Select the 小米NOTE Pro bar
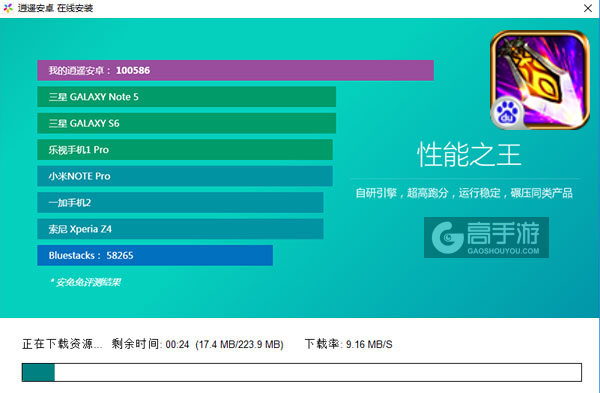Viewport: 600px width, 393px height. coord(185,176)
